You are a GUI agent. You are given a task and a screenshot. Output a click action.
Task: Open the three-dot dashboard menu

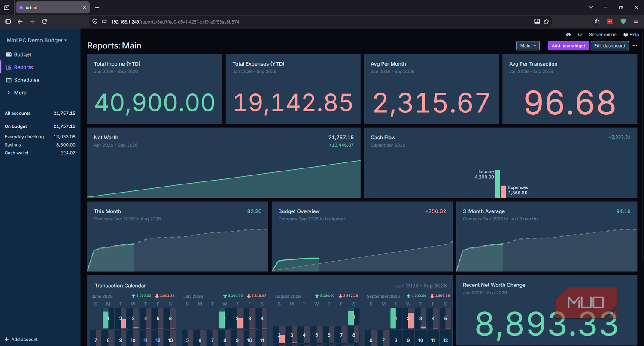pos(635,45)
